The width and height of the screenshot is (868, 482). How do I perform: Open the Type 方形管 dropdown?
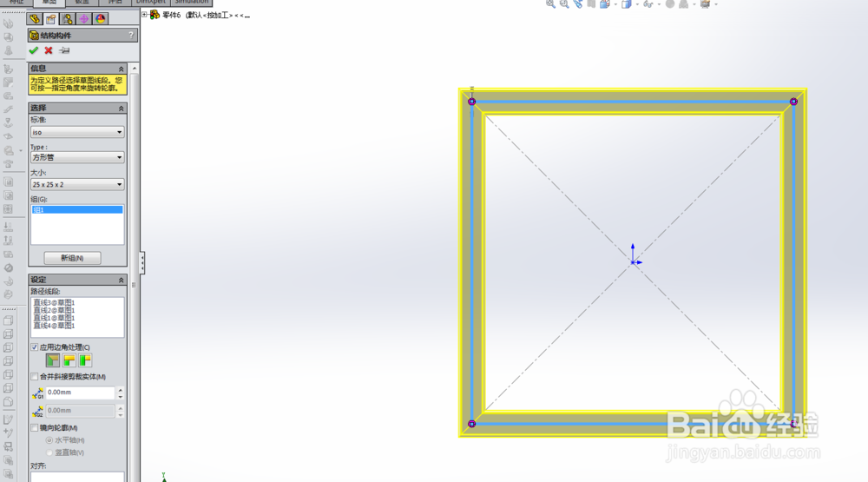pos(77,157)
